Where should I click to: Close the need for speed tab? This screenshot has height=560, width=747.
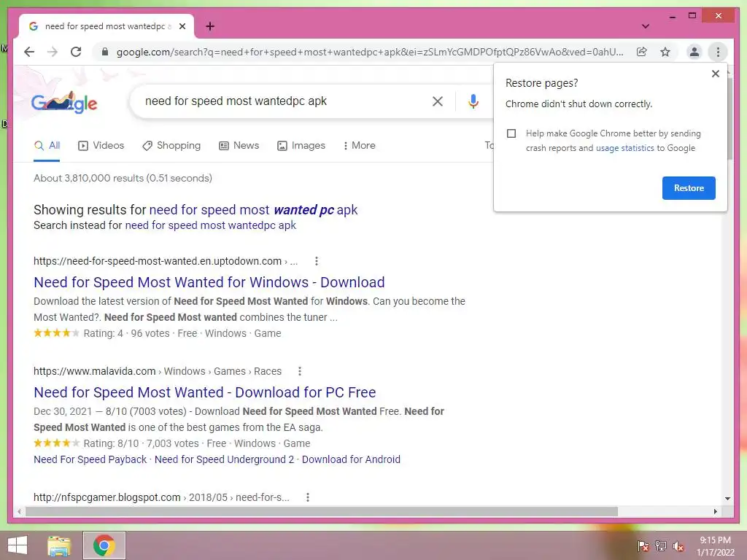pyautogui.click(x=182, y=26)
